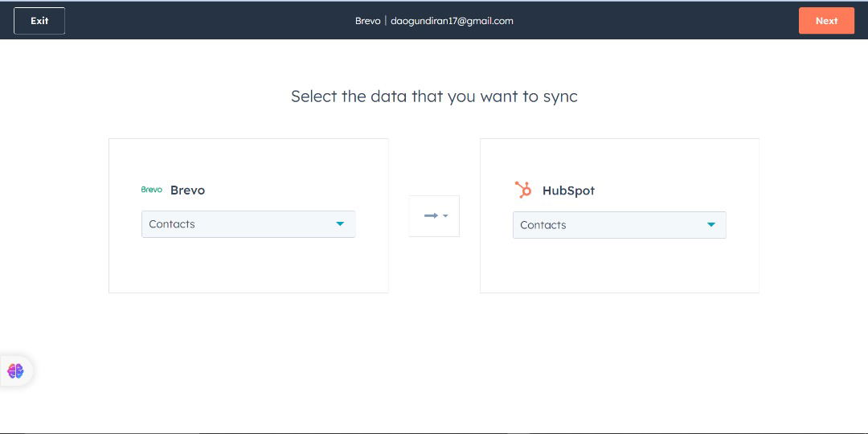Click the sync direction arrow icon

click(x=431, y=216)
